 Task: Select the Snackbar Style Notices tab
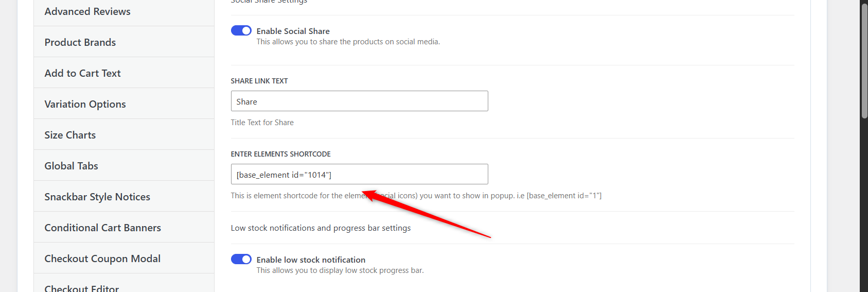pos(124,197)
